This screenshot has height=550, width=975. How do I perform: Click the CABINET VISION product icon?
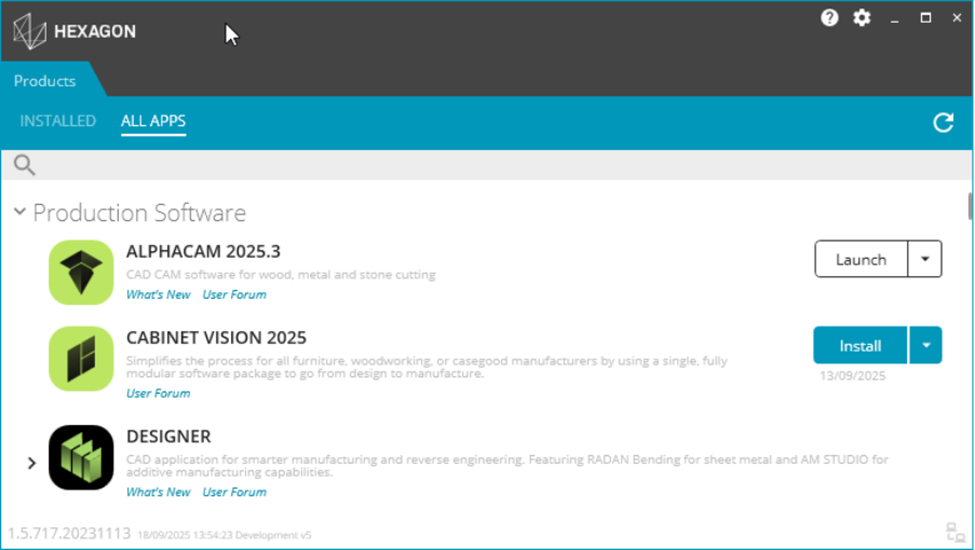click(81, 359)
